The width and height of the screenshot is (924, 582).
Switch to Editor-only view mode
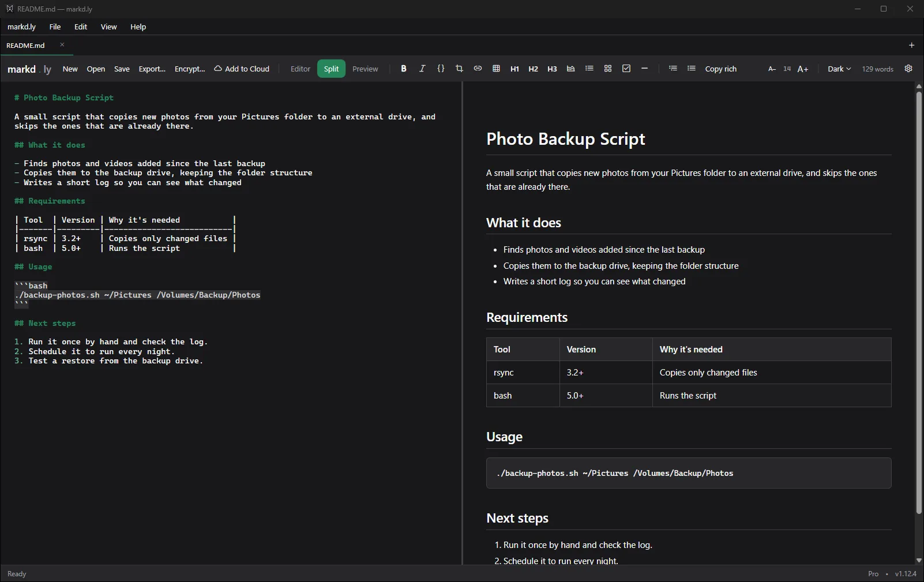pos(301,69)
